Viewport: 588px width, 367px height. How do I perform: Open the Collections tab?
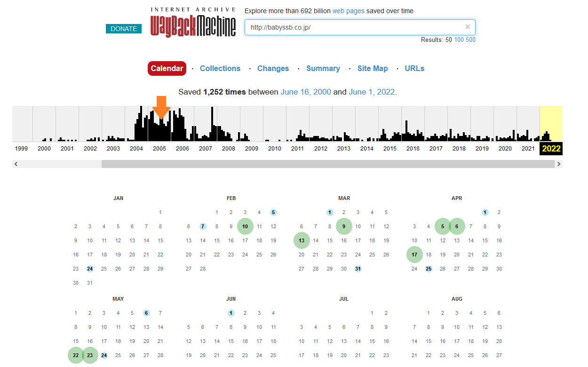220,68
